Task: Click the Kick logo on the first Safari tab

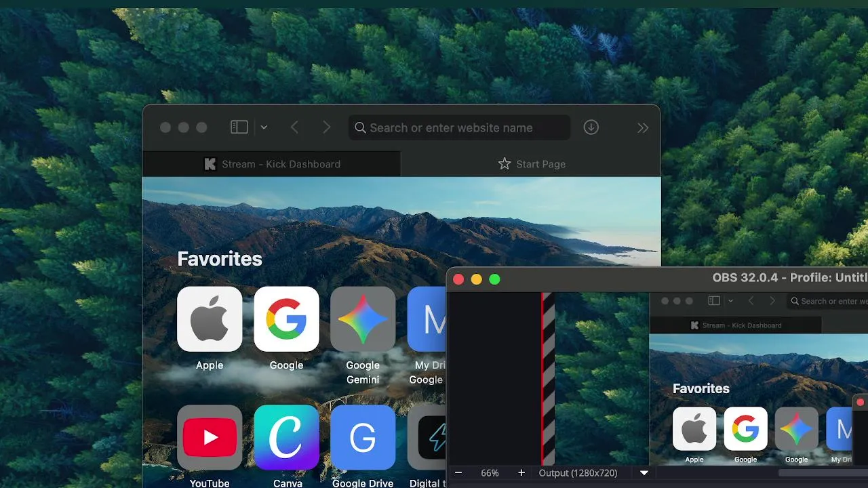Action: 210,164
